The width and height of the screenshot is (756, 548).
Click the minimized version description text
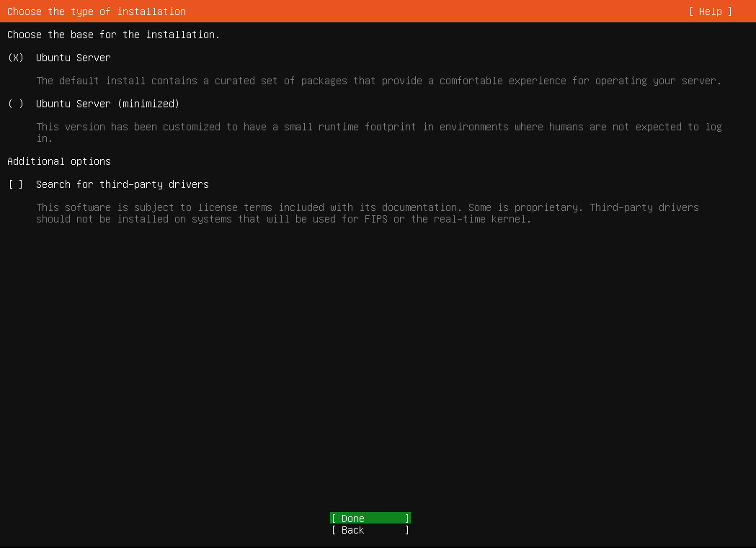(x=378, y=132)
